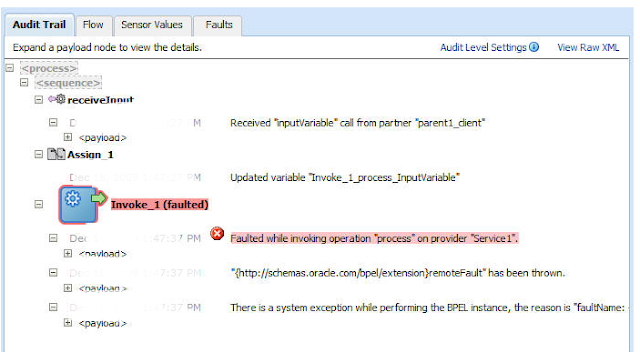Switch to the Flow tab
The width and height of the screenshot is (640, 363).
pyautogui.click(x=93, y=25)
